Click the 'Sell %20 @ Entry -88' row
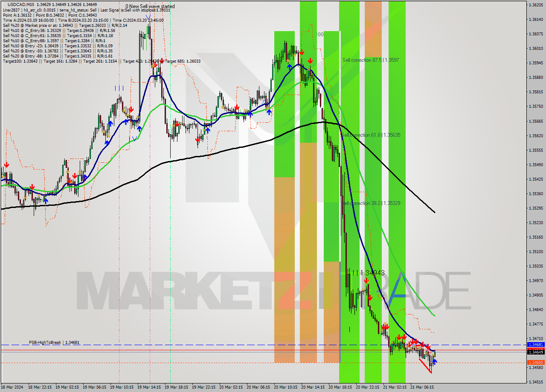The height and width of the screenshot is (392, 546). 58,56
